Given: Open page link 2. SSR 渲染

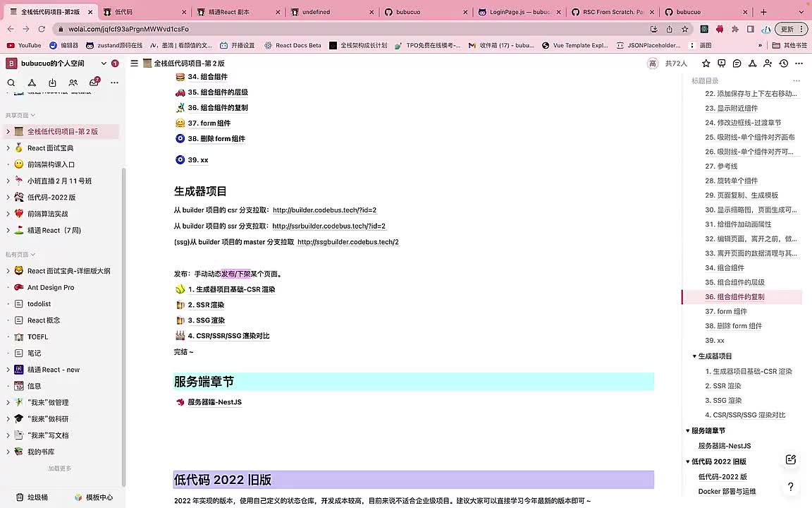Looking at the screenshot, I should point(206,305).
